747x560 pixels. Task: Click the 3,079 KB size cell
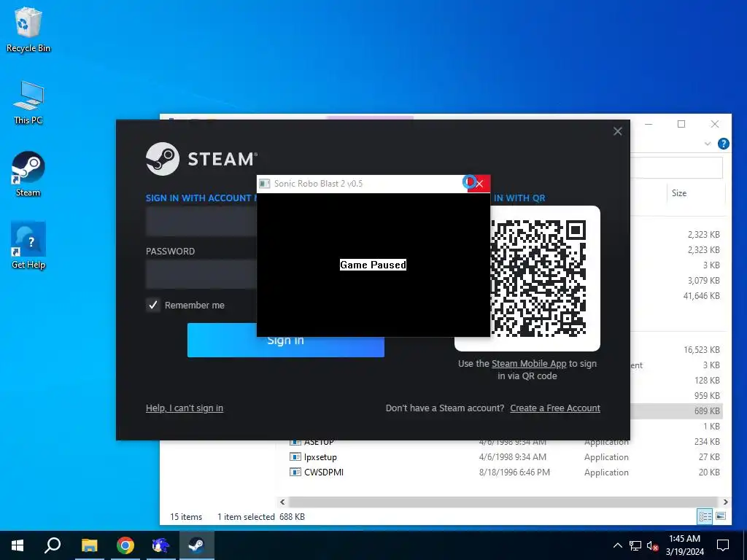tap(704, 281)
